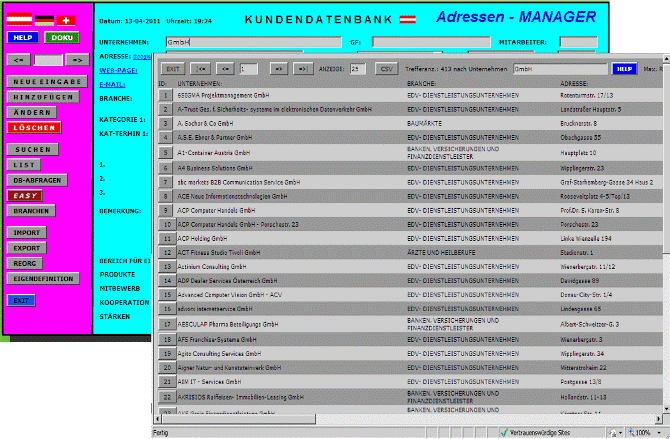The image size is (670, 439).
Task: Click the SUCHEN button
Action: [x=33, y=150]
